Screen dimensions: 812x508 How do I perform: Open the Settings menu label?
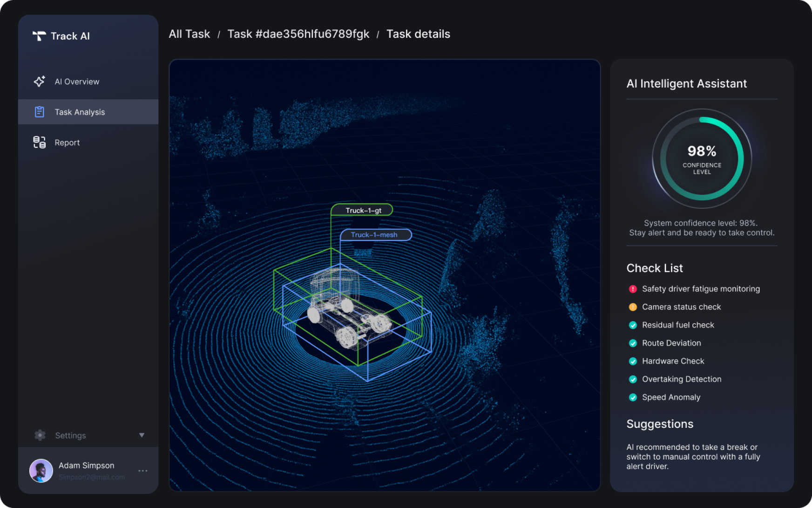point(70,435)
